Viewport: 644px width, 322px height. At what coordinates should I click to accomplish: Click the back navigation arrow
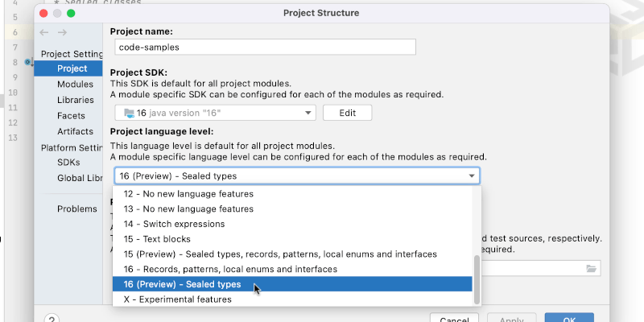pos(44,33)
